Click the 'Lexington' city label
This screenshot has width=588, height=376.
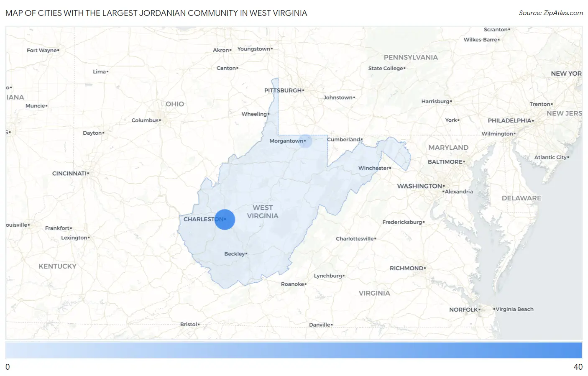pos(74,238)
